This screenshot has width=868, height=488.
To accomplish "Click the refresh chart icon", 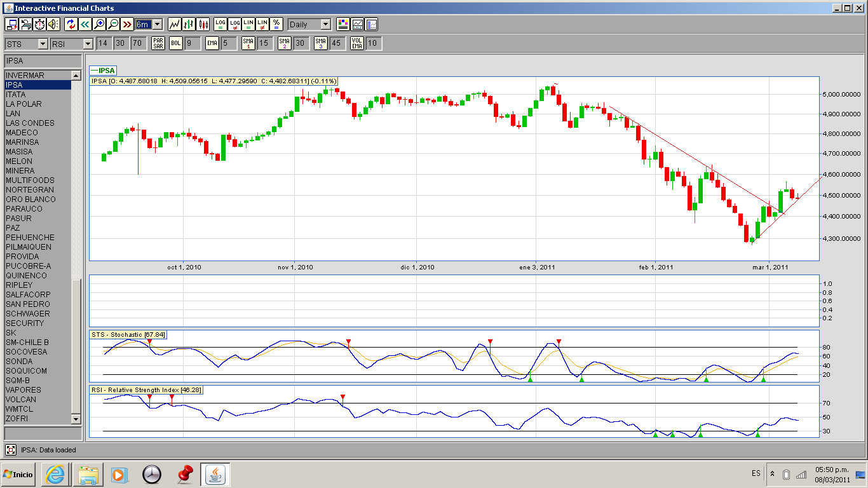I will [71, 24].
